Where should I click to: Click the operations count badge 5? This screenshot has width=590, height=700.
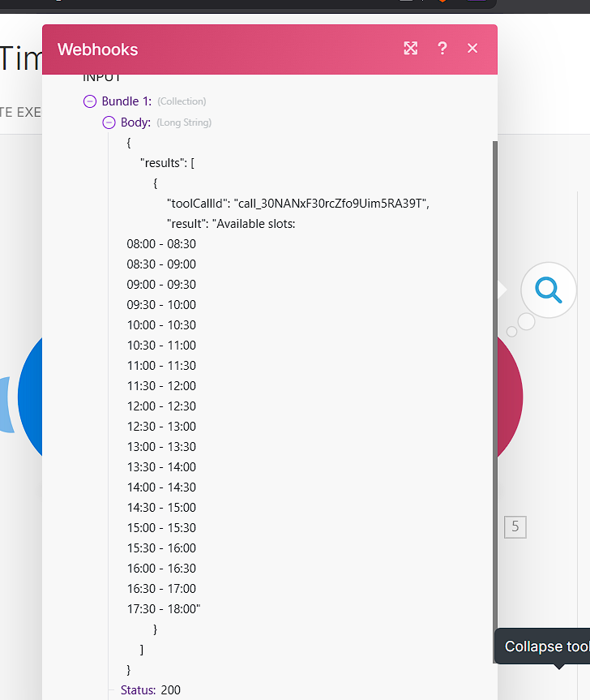click(x=515, y=526)
